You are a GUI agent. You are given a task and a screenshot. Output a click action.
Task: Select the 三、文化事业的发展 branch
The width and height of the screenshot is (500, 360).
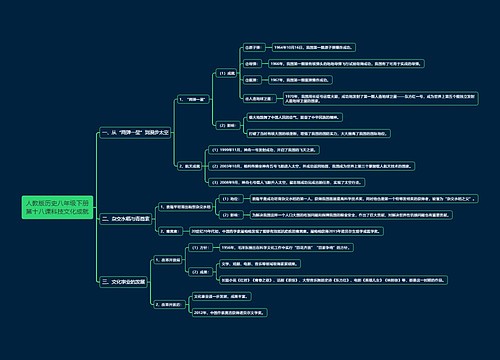[x=123, y=282]
